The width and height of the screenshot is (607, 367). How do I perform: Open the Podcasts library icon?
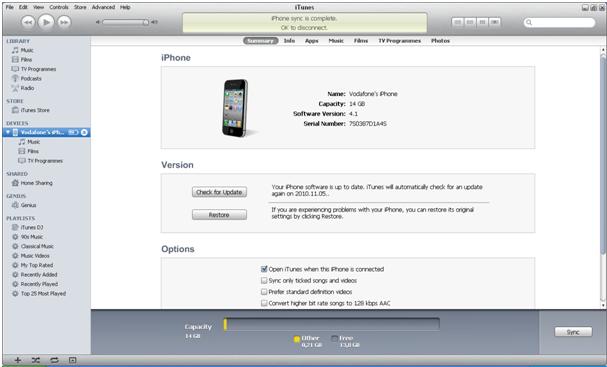pyautogui.click(x=15, y=79)
